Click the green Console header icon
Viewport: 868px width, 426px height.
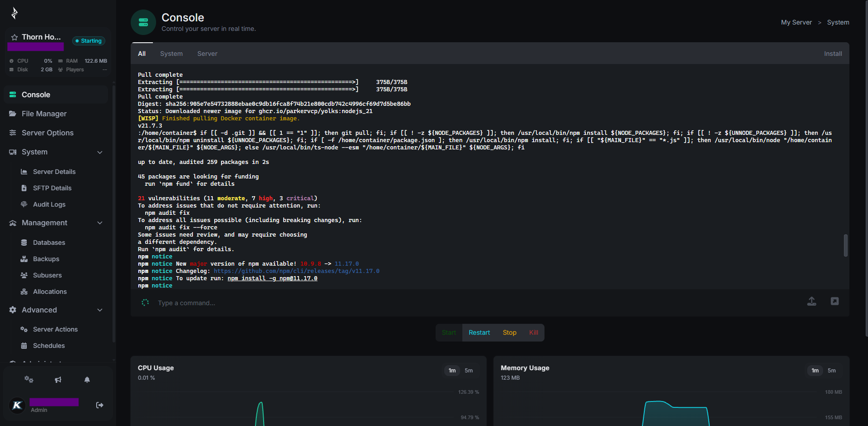143,22
